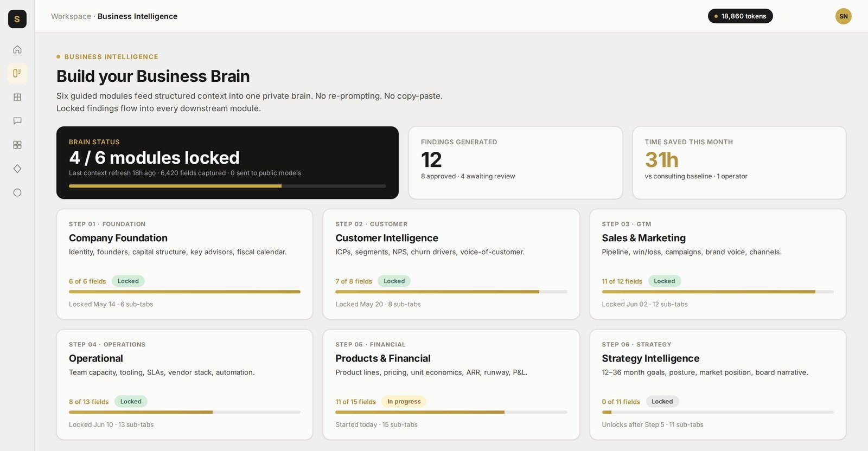Screen dimensions: 868x451
Task: Click Strategy Intelligence progress bar
Action: point(718,412)
